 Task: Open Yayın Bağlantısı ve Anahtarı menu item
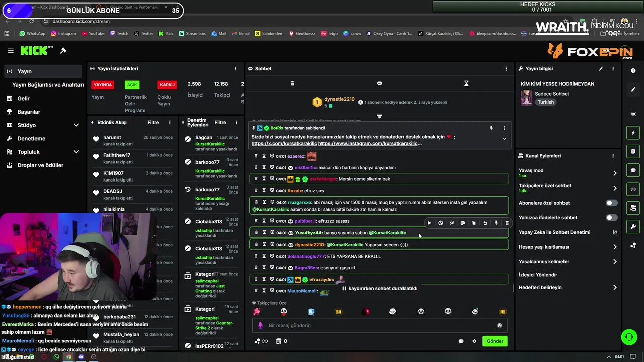[48, 85]
